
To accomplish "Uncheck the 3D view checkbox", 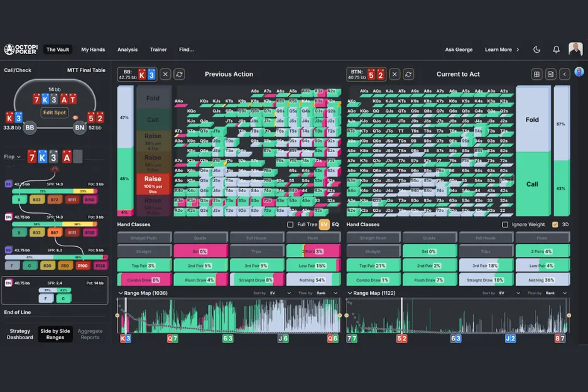I will (x=555, y=224).
